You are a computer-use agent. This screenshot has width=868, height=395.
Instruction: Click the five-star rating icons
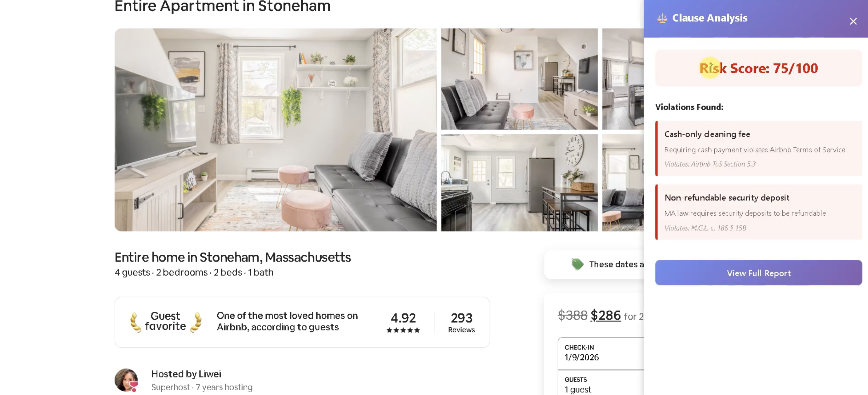click(403, 330)
